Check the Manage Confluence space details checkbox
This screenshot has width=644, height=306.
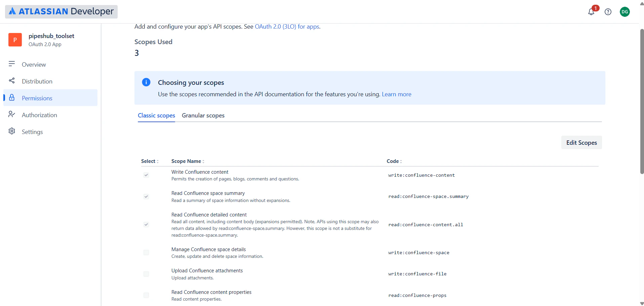point(146,252)
